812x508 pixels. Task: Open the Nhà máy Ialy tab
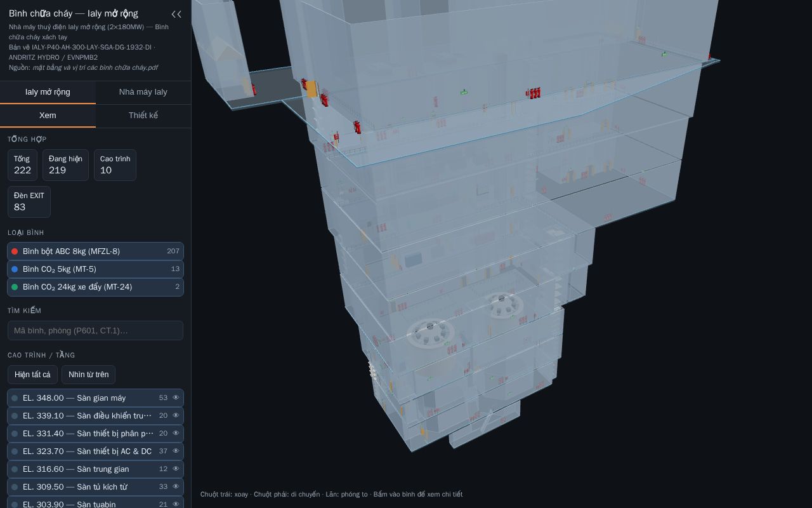[143, 92]
